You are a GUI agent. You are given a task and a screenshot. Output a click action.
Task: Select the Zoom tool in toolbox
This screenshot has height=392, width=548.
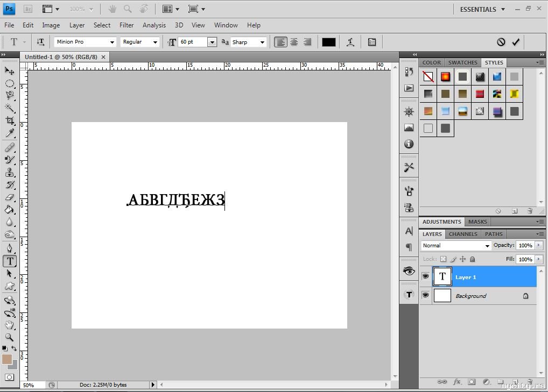[x=10, y=337]
